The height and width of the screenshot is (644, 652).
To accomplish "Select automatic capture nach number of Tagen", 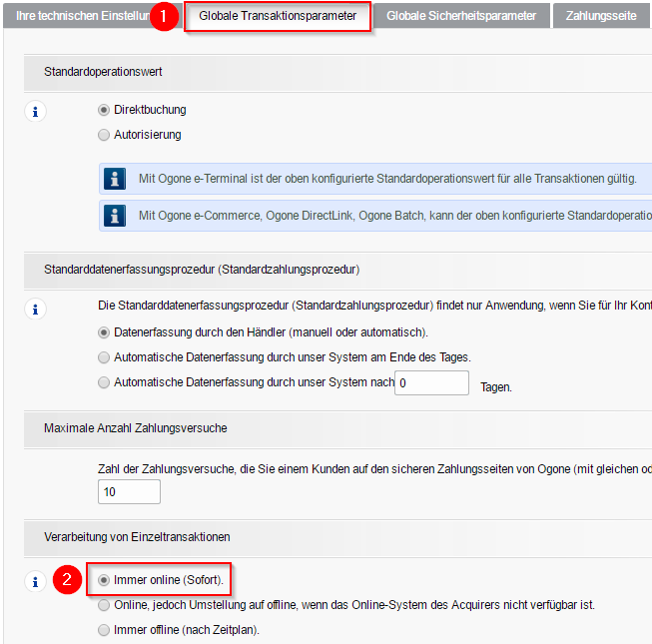I will point(104,382).
